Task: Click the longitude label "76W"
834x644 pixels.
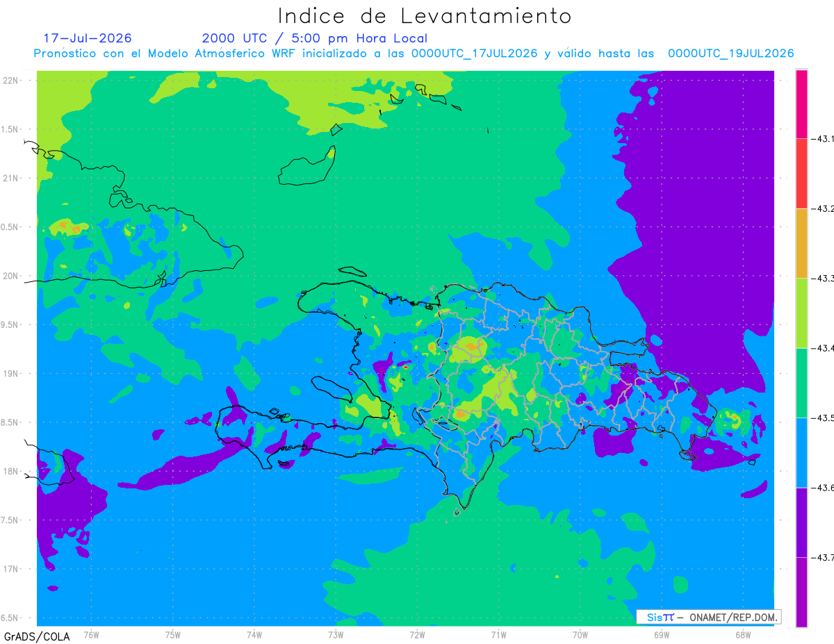Action: (91, 634)
